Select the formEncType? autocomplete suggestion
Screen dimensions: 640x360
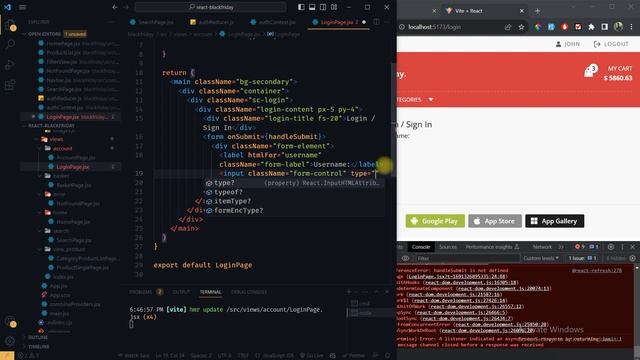click(294, 211)
